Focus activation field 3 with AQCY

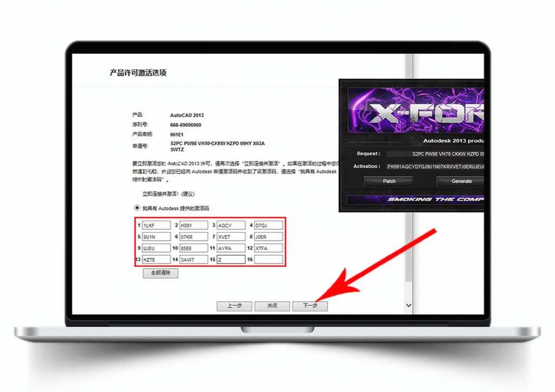coord(231,225)
